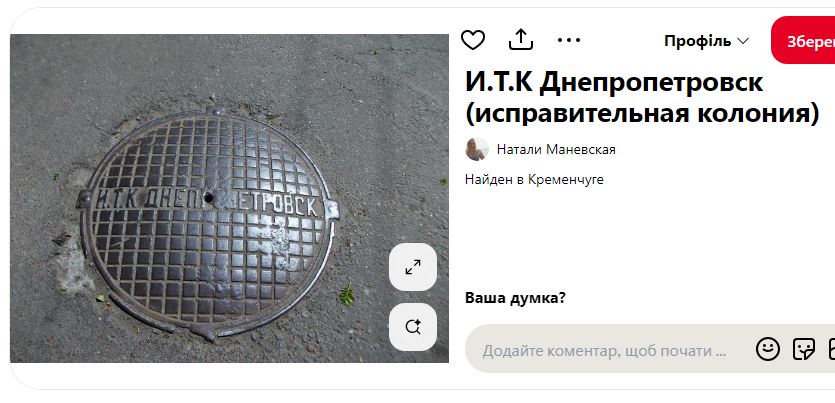This screenshot has height=403, width=835.
Task: Click the Ваша думка? heading
Action: point(515,298)
